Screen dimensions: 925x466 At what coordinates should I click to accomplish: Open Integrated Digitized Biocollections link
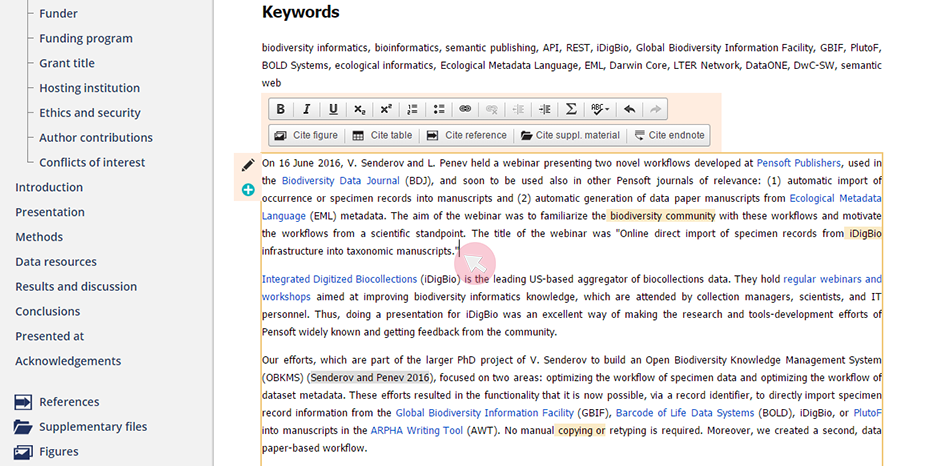(339, 279)
